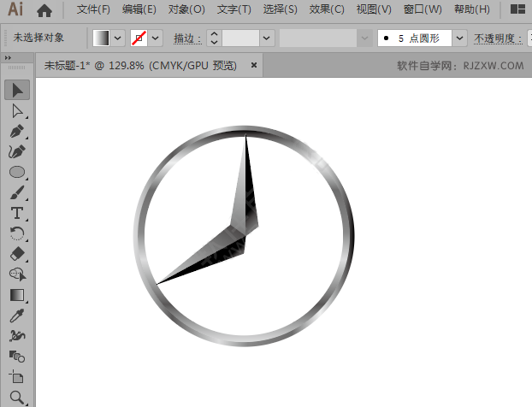Screen dimensions: 532x407
Task: Open the fill color dropdown arrow
Action: click(118, 38)
